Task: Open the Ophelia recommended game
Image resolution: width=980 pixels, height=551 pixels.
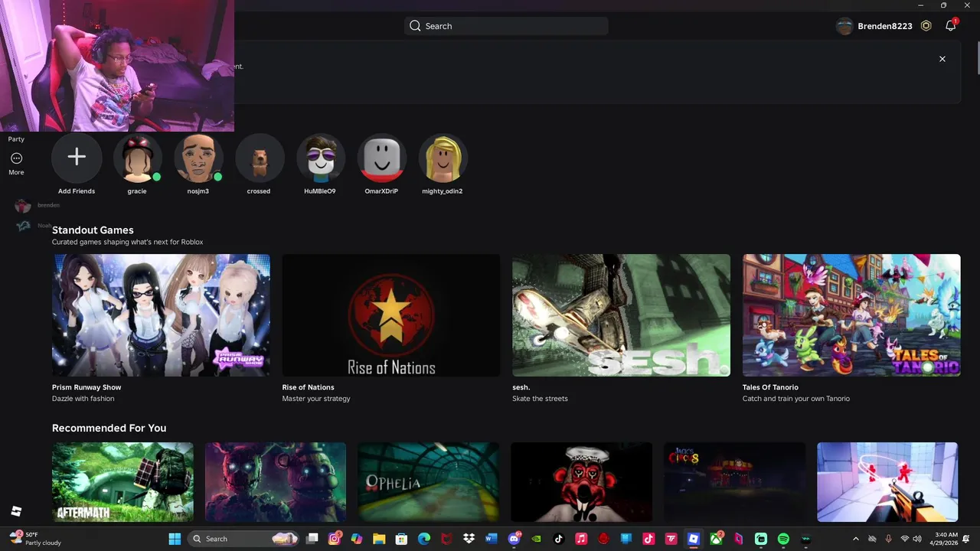Action: coord(429,482)
